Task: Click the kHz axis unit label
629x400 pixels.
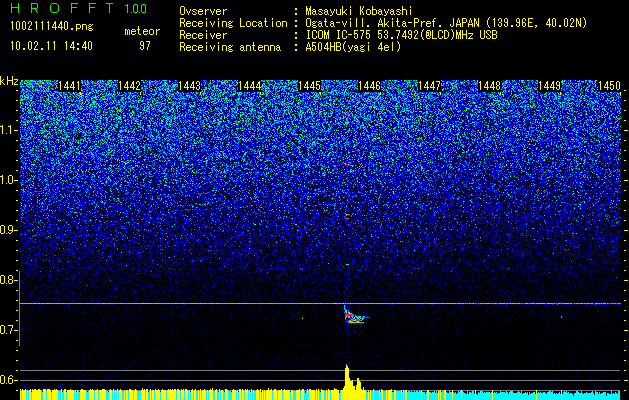Action: click(x=9, y=81)
